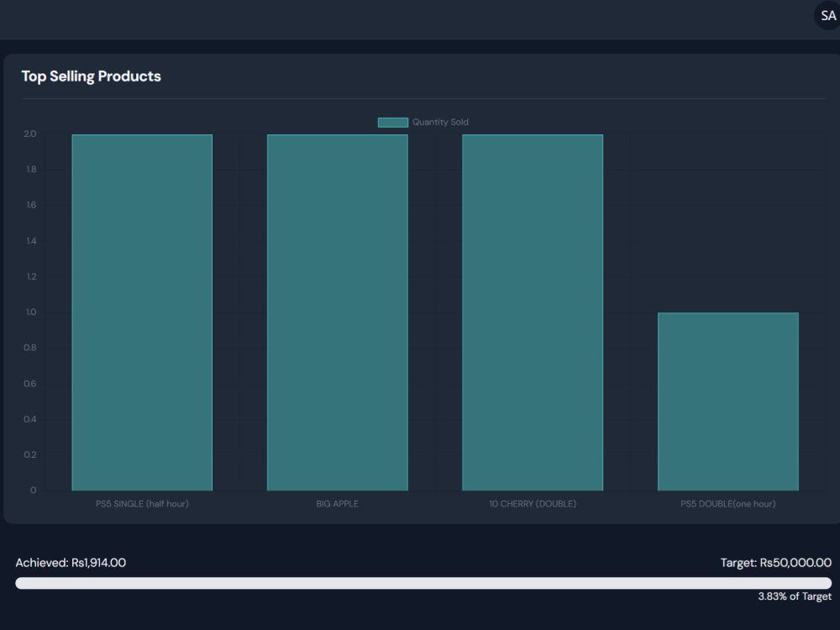The width and height of the screenshot is (840, 630).
Task: Click the 1.0 y-axis tick label
Action: tap(31, 312)
